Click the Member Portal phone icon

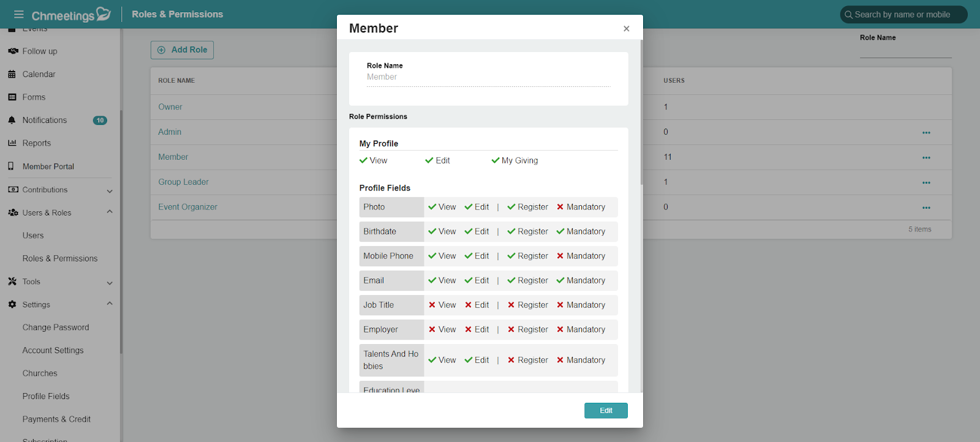(11, 167)
